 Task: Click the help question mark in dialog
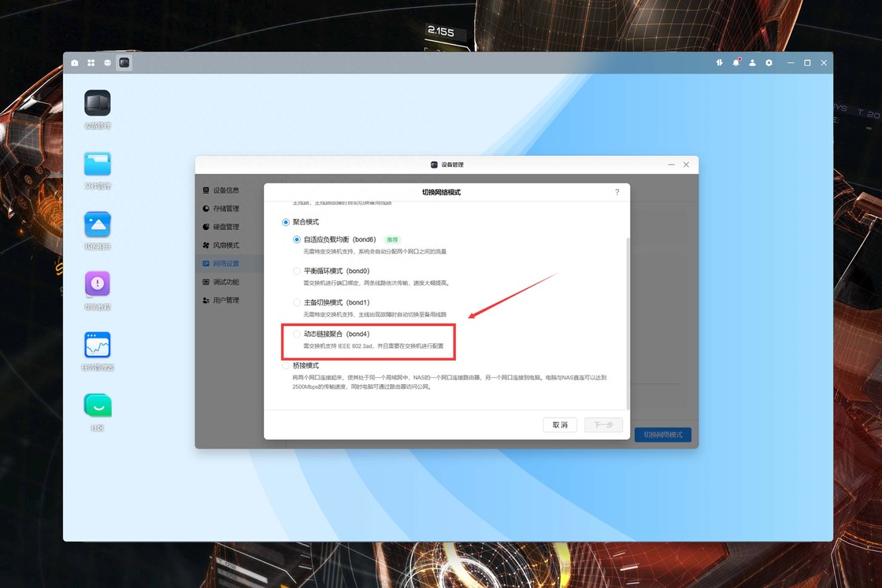(617, 192)
